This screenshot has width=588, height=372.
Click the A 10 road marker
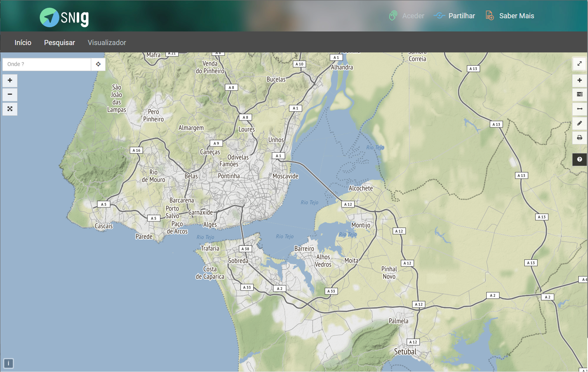point(299,64)
